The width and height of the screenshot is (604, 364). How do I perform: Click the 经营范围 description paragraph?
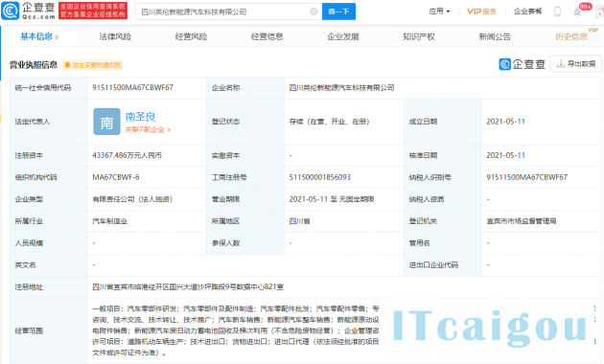(235, 330)
